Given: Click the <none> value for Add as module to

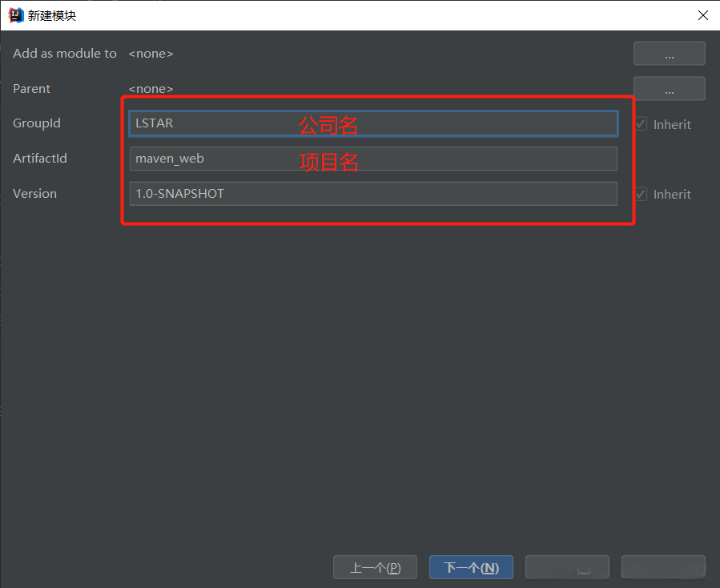Looking at the screenshot, I should 151,54.
